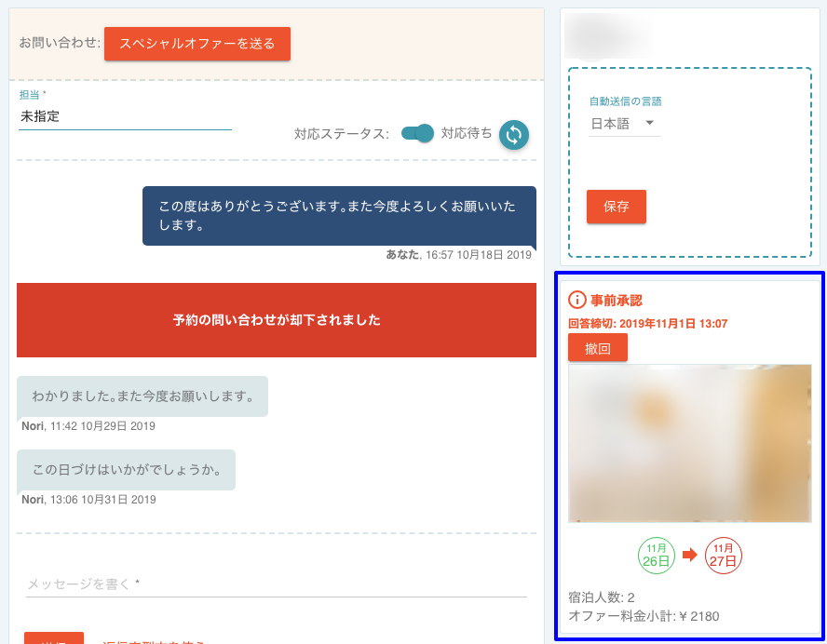Click the 事前承認 heading
The width and height of the screenshot is (827, 644).
click(616, 301)
